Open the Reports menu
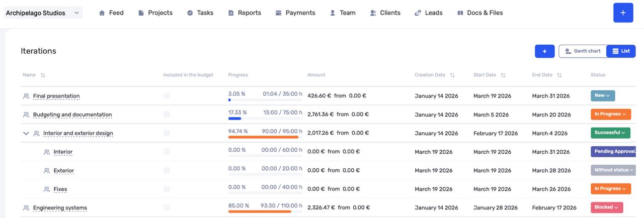 tap(245, 13)
